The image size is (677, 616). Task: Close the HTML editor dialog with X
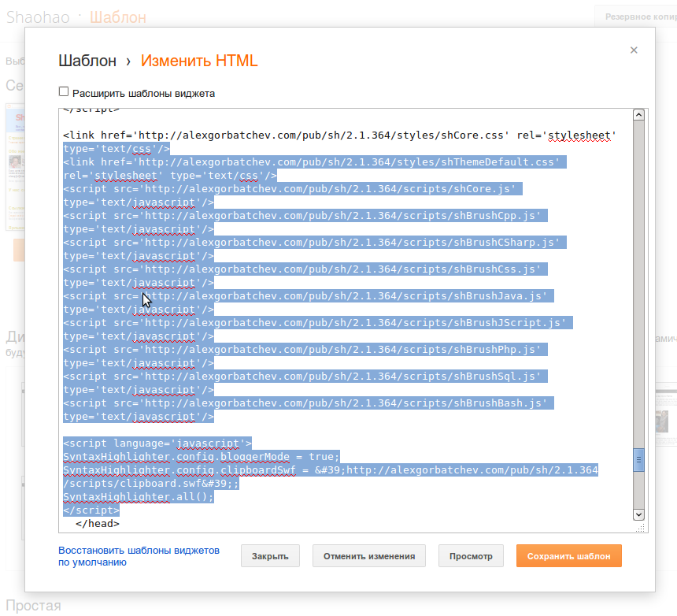point(634,50)
